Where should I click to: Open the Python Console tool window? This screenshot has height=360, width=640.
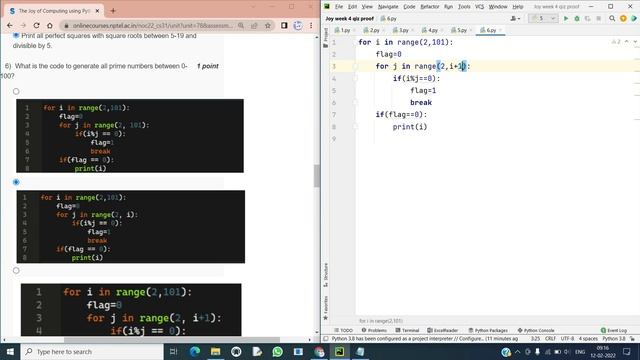click(536, 330)
